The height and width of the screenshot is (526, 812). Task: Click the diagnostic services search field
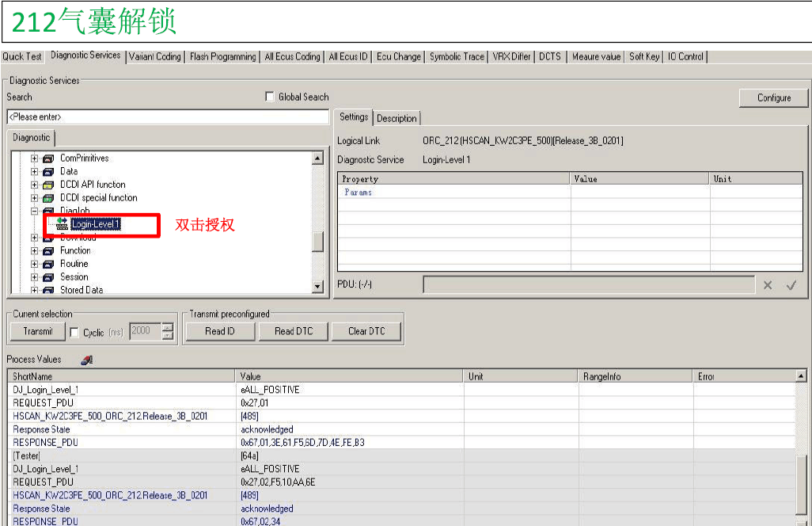point(168,117)
